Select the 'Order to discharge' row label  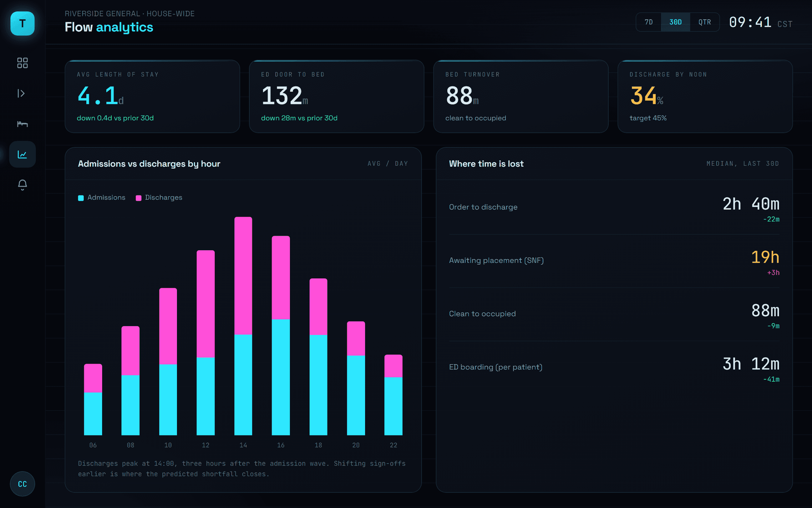coord(483,207)
